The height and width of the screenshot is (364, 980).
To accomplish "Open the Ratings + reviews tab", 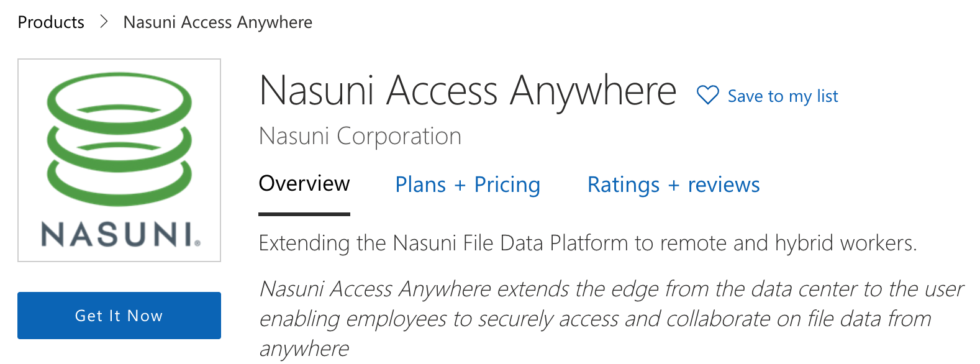I will point(673,185).
